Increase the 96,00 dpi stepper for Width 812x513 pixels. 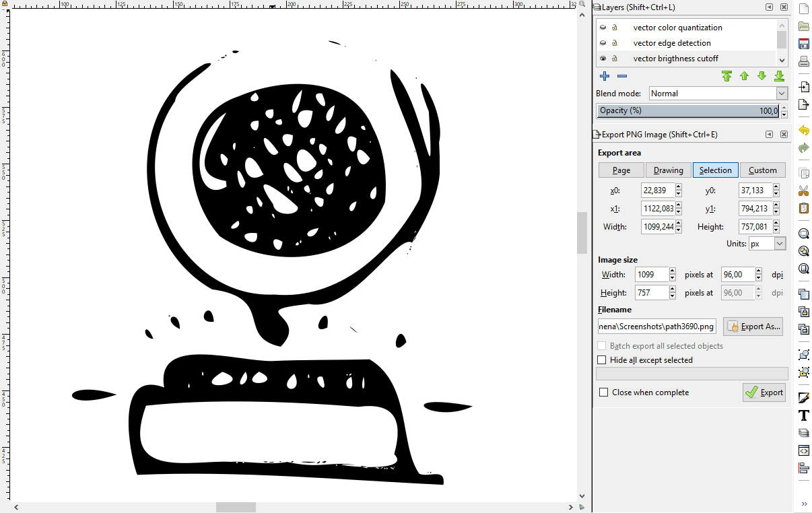(x=759, y=271)
